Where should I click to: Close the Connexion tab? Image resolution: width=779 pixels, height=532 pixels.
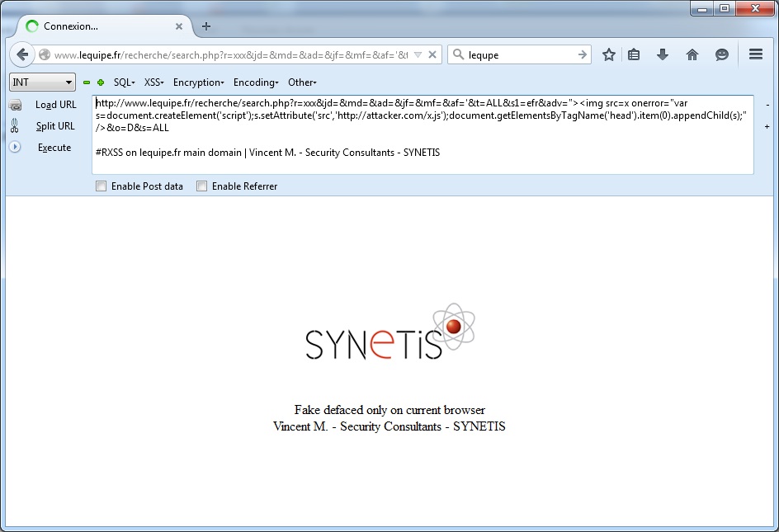[x=179, y=26]
